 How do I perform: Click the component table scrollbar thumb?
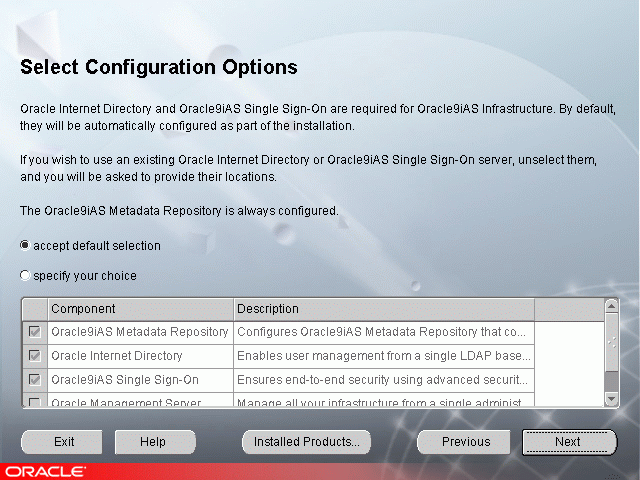coord(611,342)
